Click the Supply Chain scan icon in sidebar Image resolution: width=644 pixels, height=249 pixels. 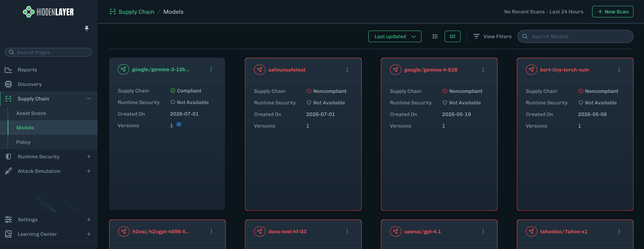click(8, 99)
